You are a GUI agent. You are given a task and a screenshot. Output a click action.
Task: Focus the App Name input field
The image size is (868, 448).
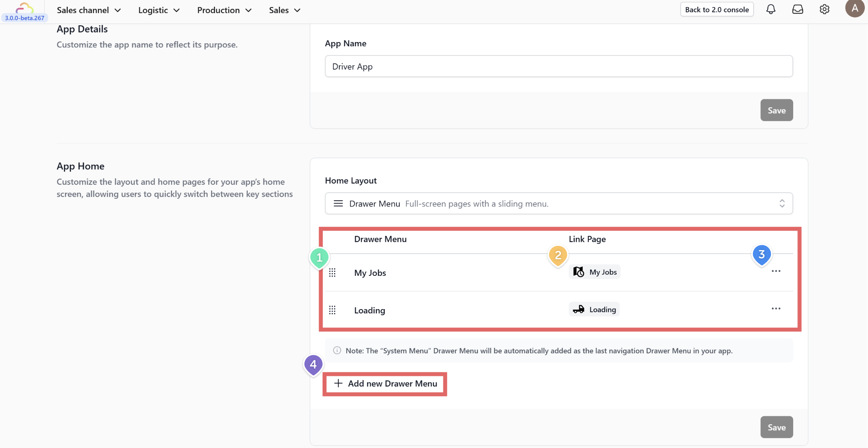pos(558,66)
